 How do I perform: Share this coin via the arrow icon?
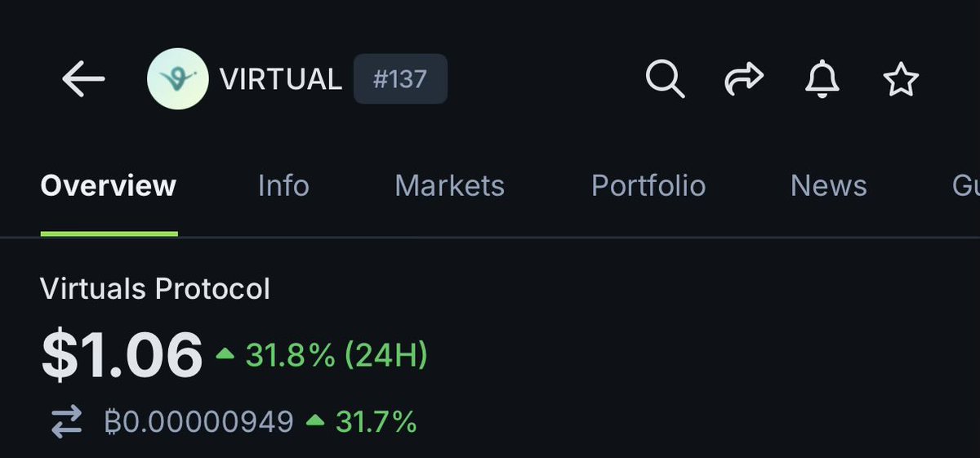coord(744,80)
